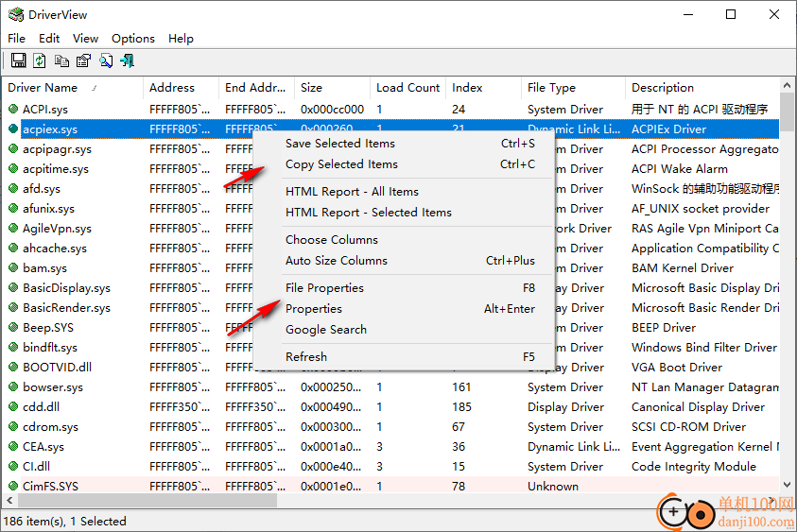Open Choose Columns dialog from context menu
The image size is (797, 532).
point(404,239)
